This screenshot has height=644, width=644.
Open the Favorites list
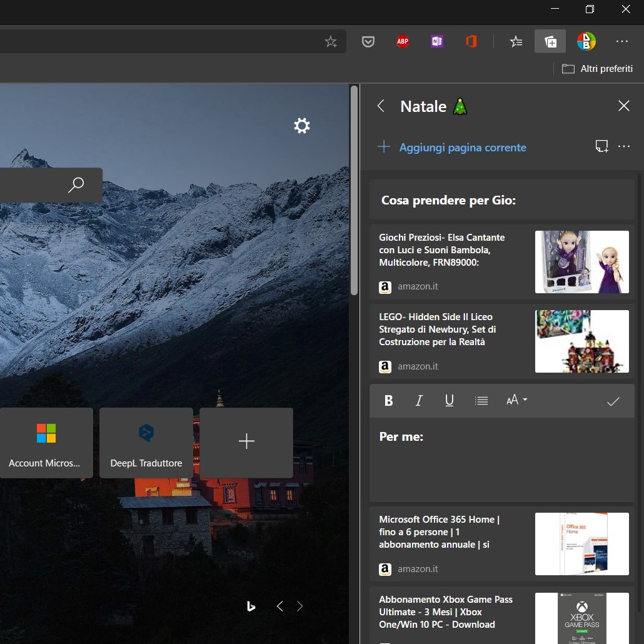(516, 41)
